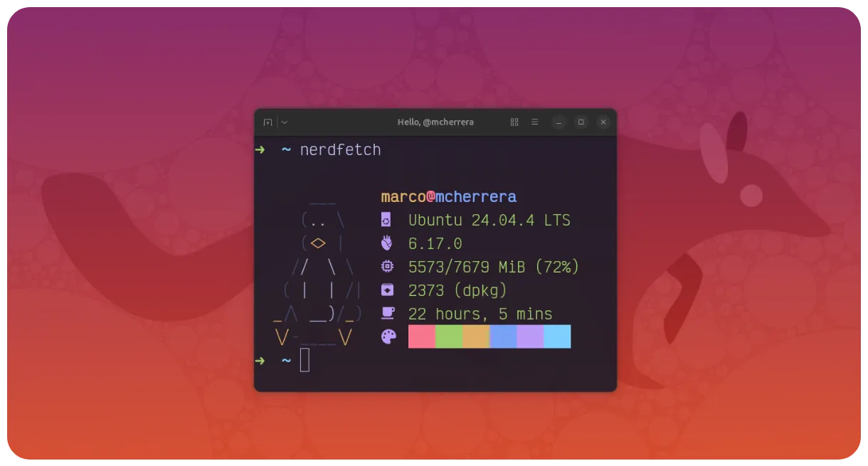
Task: Click the marco@mcherrera username text
Action: 448,197
